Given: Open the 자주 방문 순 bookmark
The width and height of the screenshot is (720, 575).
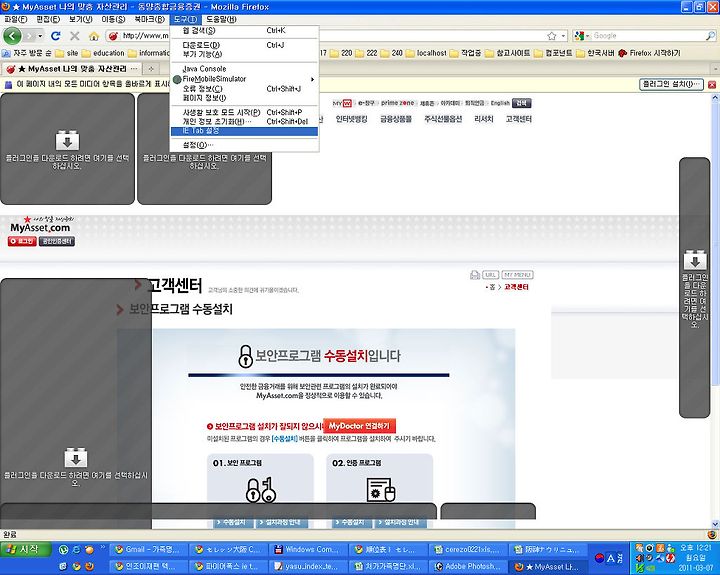Looking at the screenshot, I should click(x=27, y=53).
